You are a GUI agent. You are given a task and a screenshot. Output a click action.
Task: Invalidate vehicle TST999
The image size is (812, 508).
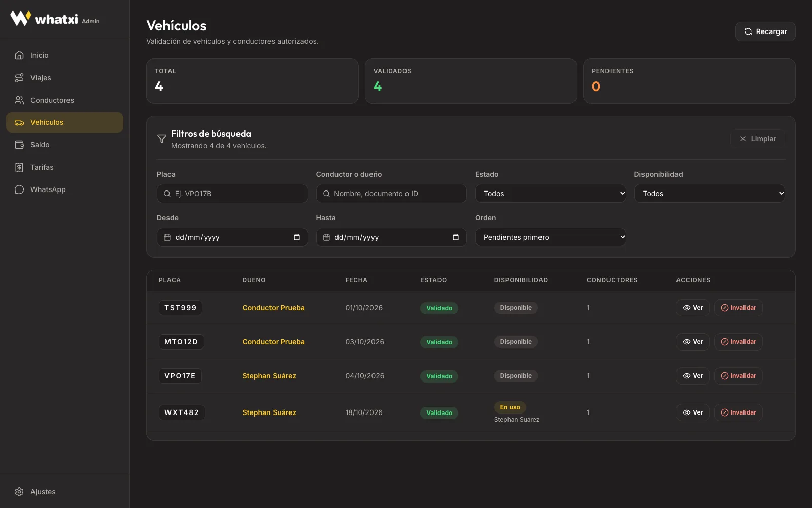click(738, 308)
